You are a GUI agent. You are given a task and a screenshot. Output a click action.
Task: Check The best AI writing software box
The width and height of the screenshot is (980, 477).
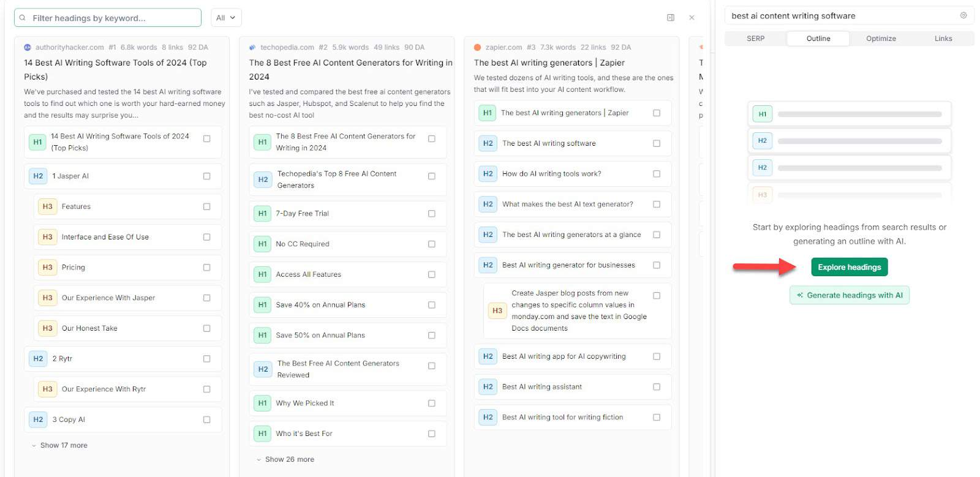pos(657,143)
